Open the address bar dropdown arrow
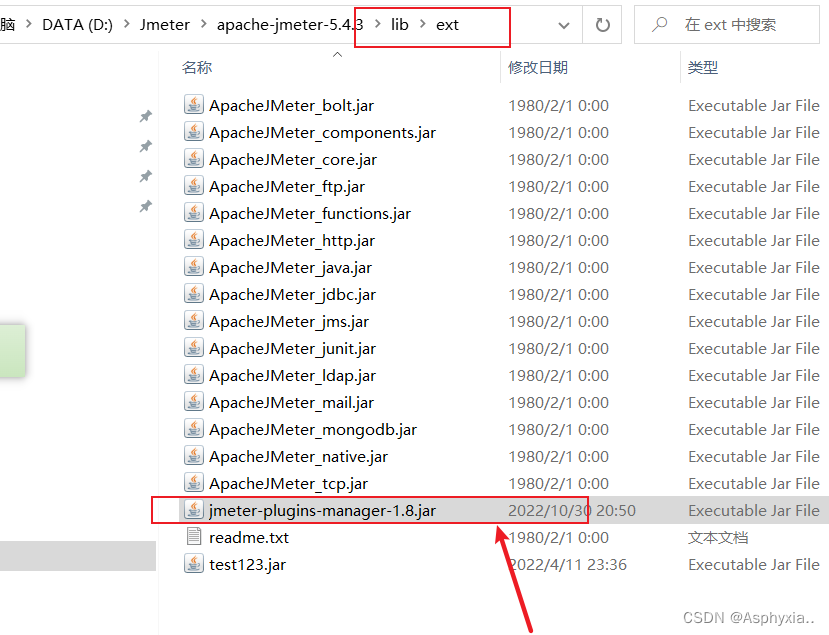 563,25
